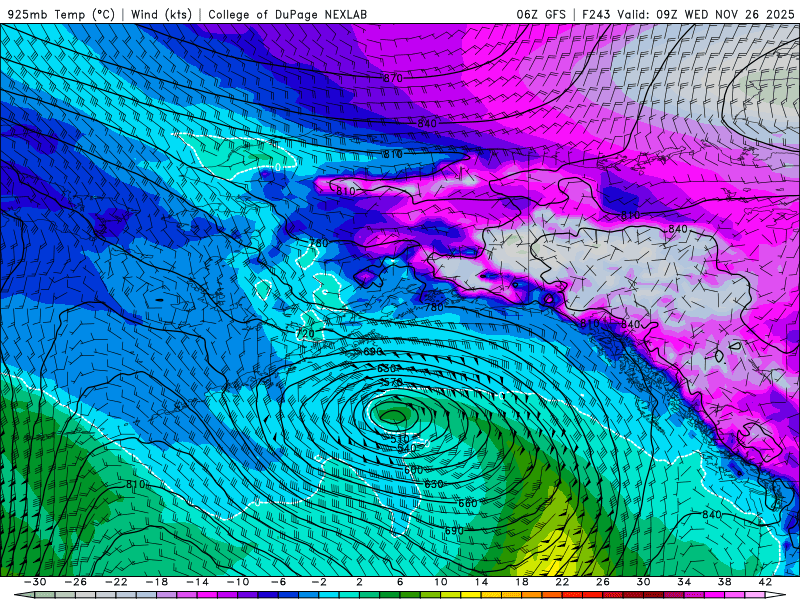Select the −26 color scale label
The image size is (800, 600).
76,582
